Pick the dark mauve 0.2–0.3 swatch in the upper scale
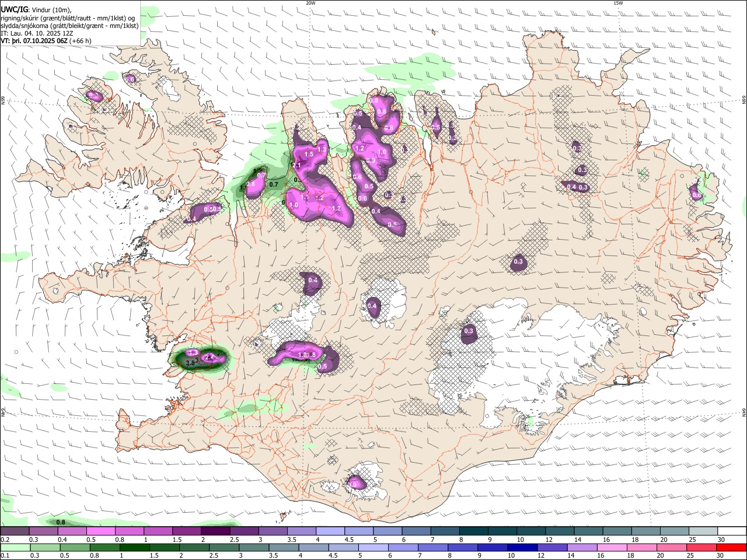Screen dimensions: 747x560 coord(15,531)
